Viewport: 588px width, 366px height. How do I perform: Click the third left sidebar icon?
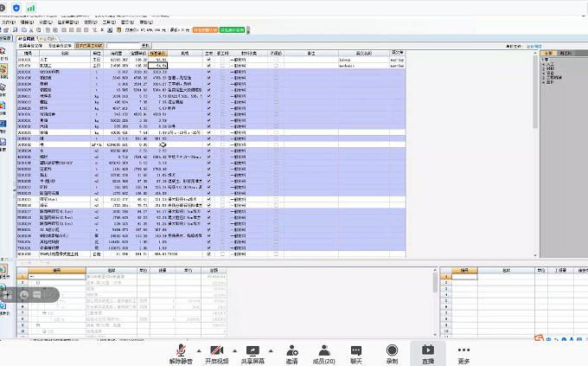point(3,88)
